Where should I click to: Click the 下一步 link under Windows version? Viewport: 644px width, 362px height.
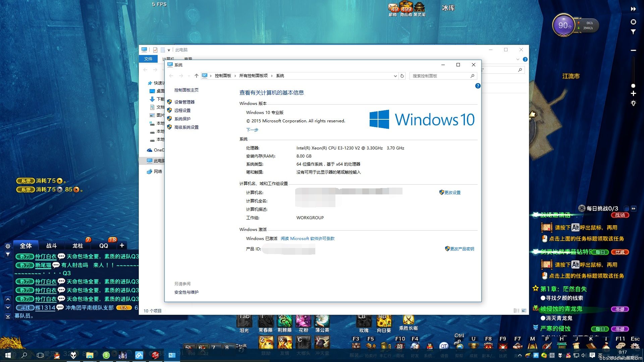pyautogui.click(x=252, y=130)
